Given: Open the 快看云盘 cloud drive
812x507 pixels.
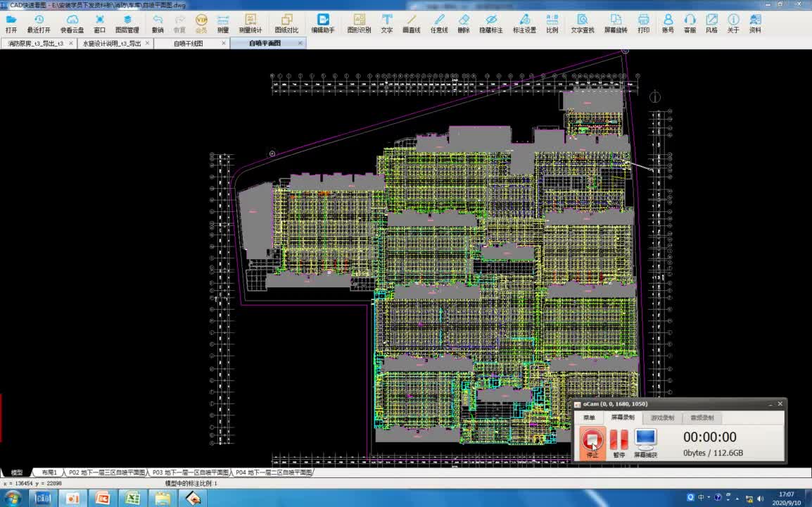Looking at the screenshot, I should point(72,24).
